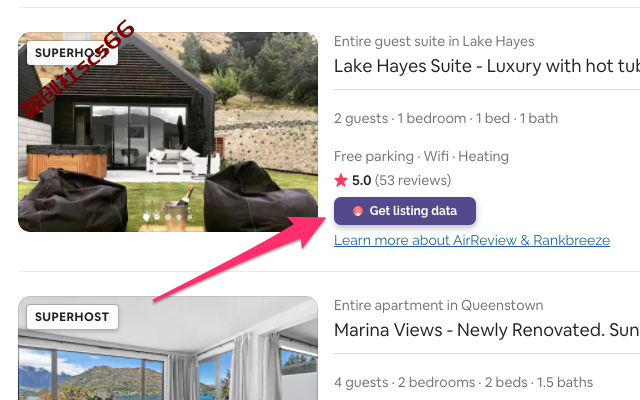The height and width of the screenshot is (400, 640).
Task: Click the SUPERHOST badge on Lake Hayes photo
Action: tap(72, 53)
